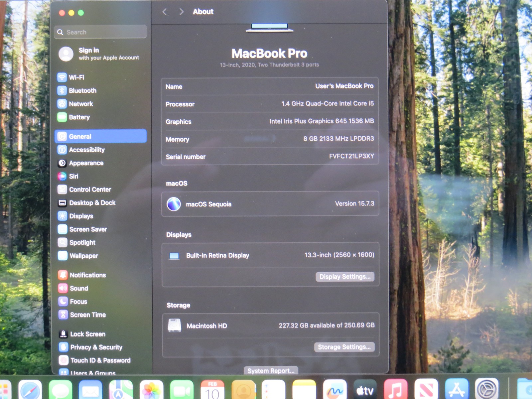Click Storage Settings button
This screenshot has height=399, width=532.
344,347
